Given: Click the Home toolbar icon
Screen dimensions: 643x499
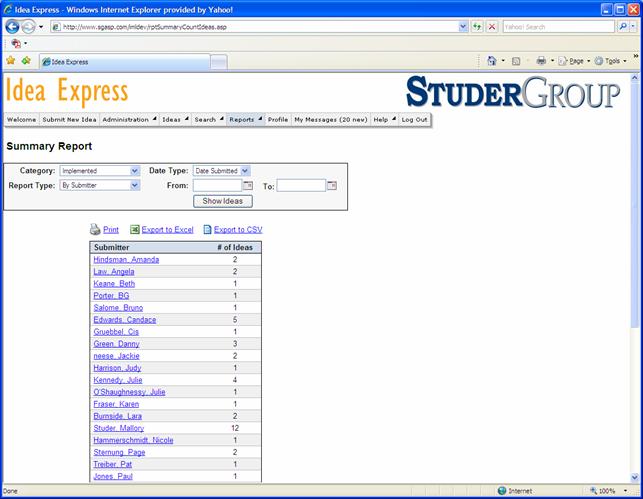Looking at the screenshot, I should point(492,61).
